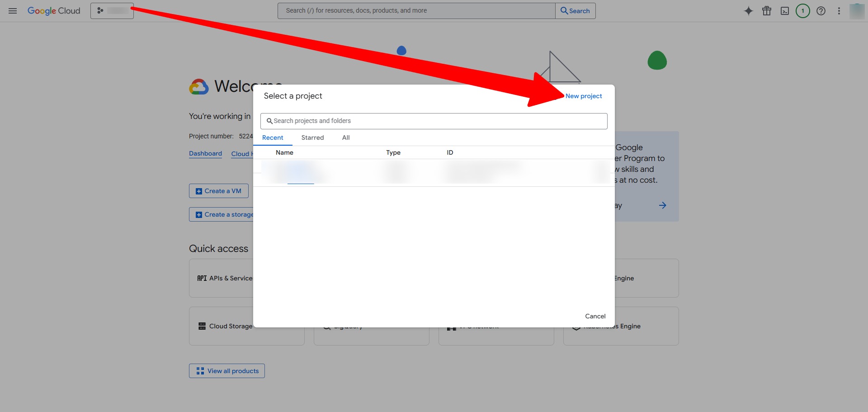Switch to the All tab

pos(346,137)
